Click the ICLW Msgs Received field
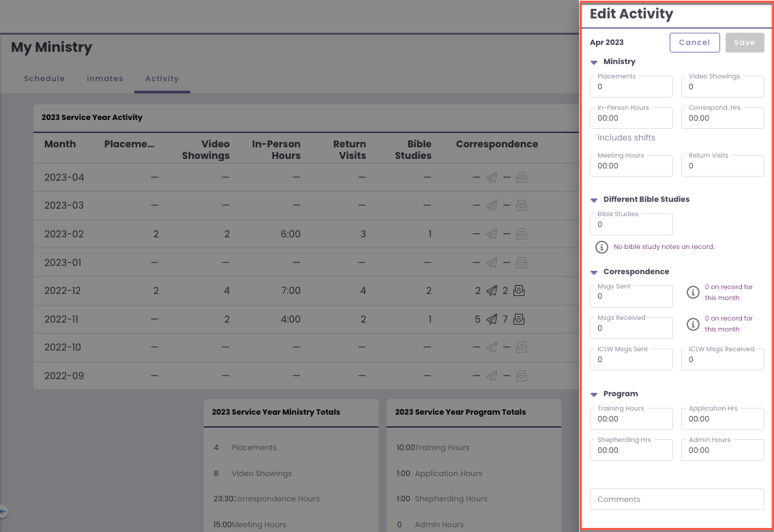Viewport: 774px width, 532px height. click(723, 359)
